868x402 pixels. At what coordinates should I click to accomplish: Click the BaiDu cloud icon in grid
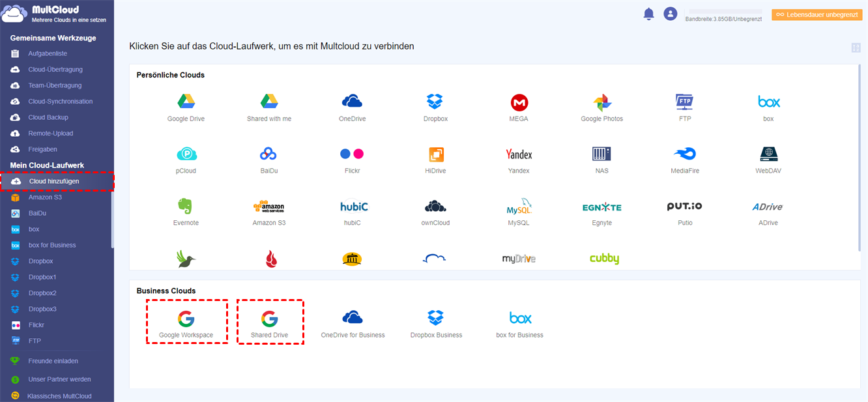click(x=269, y=154)
